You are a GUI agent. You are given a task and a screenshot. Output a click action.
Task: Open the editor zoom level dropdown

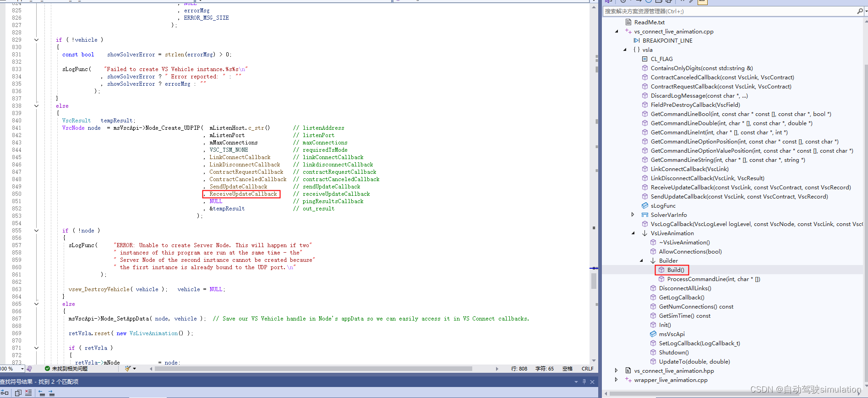point(22,369)
